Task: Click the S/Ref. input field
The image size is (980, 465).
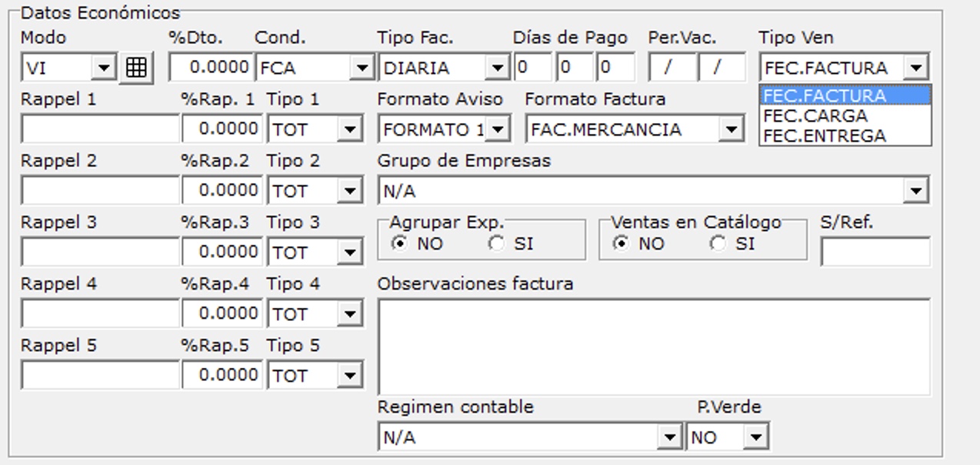Action: tap(875, 252)
